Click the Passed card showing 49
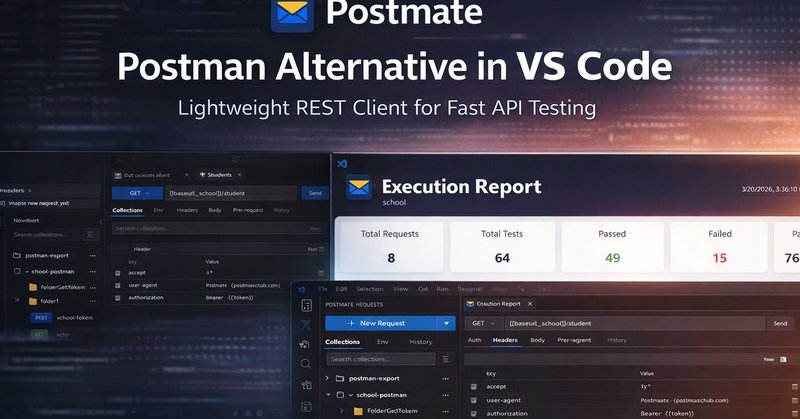 [x=612, y=247]
